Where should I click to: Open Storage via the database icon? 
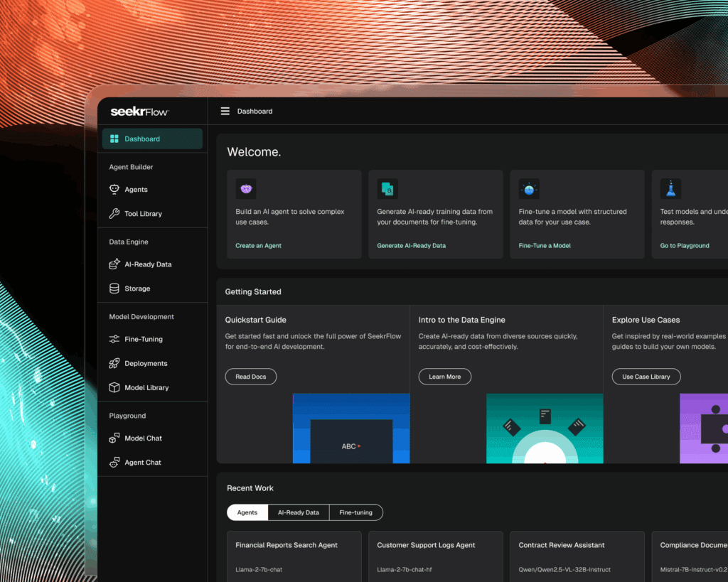(x=114, y=289)
